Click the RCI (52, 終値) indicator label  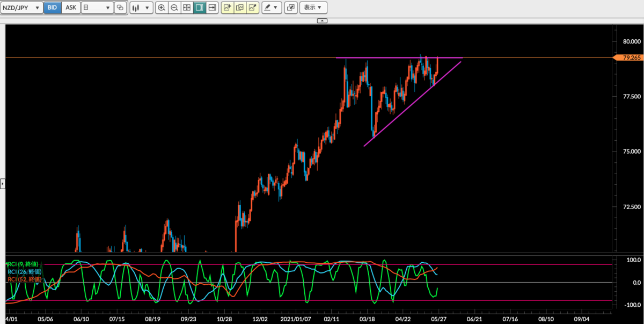coord(26,278)
